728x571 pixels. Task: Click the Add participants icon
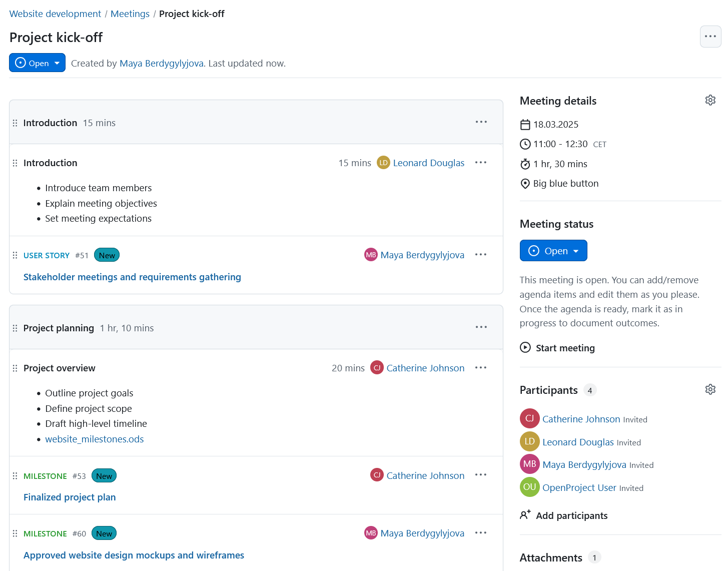pyautogui.click(x=525, y=514)
